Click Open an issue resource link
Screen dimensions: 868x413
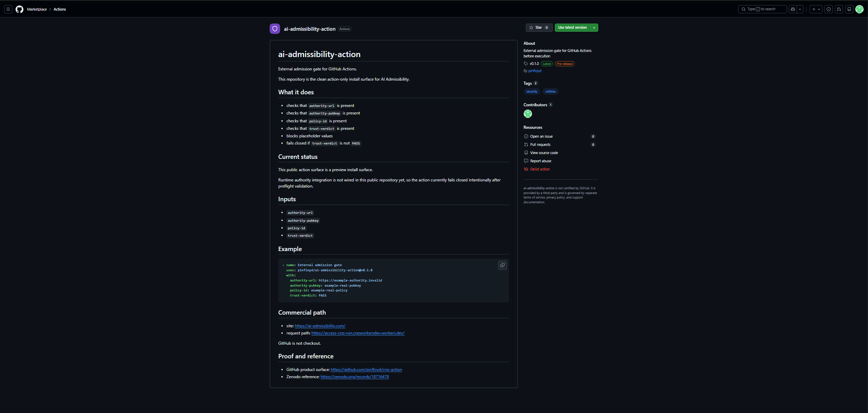(x=541, y=136)
